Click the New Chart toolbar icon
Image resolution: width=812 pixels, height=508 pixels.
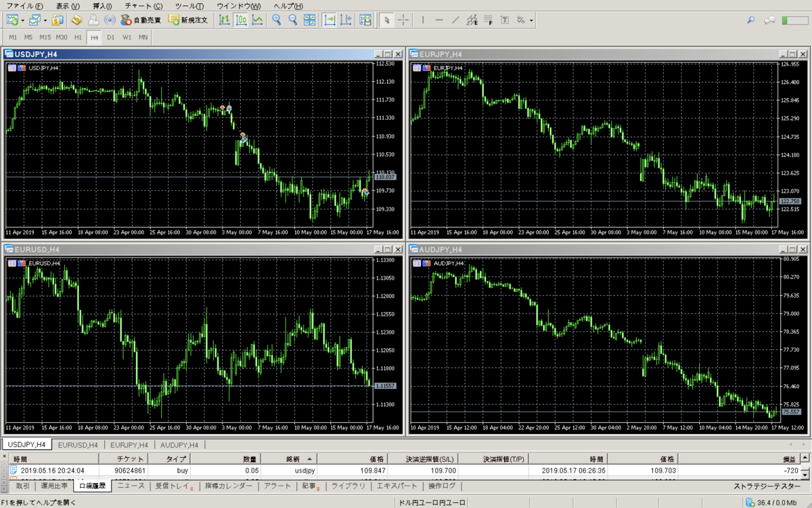pyautogui.click(x=12, y=20)
